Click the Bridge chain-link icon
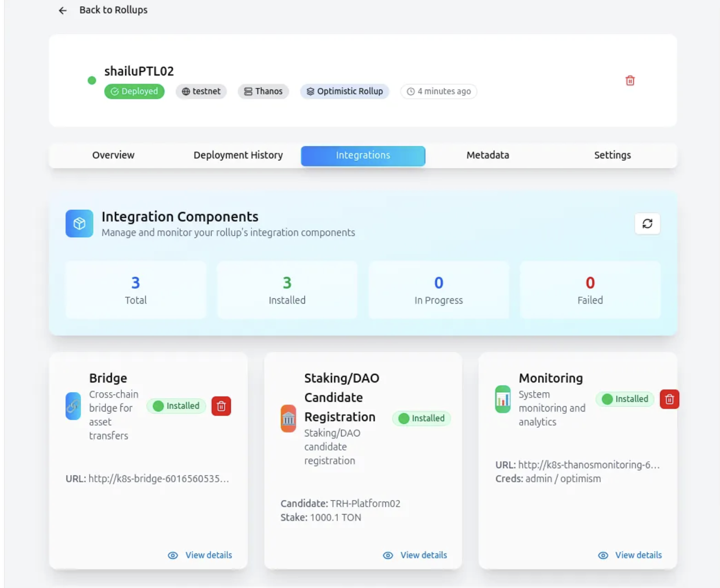Image resolution: width=720 pixels, height=588 pixels. 73,406
